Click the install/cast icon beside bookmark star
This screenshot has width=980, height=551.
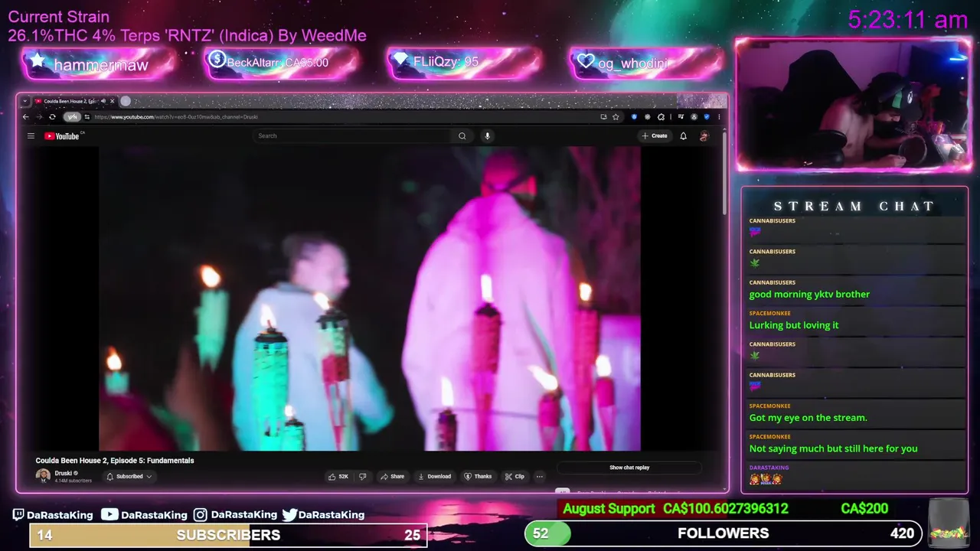[603, 117]
